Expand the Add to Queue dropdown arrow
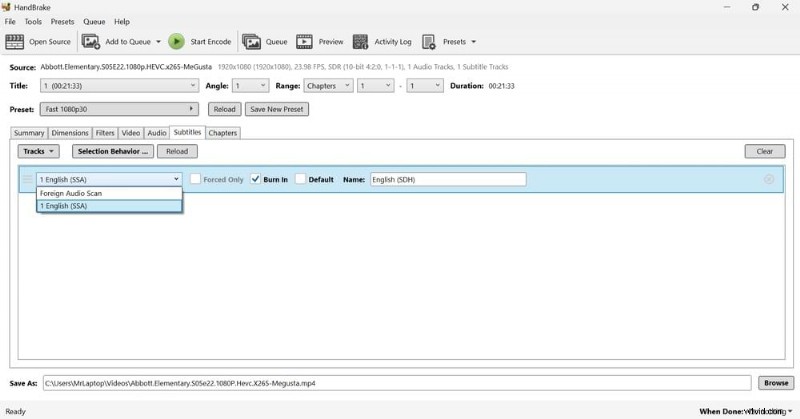Screen dimensions: 800x419 coord(158,42)
